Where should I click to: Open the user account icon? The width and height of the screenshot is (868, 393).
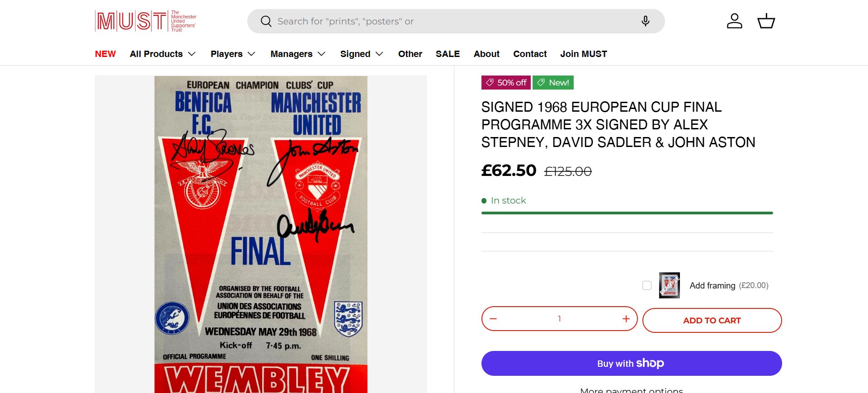click(734, 21)
